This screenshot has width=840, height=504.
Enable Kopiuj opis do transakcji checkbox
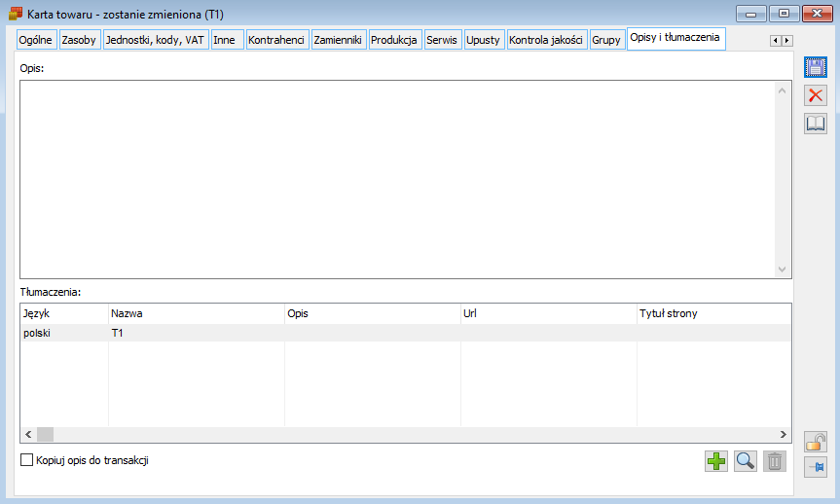point(27,460)
